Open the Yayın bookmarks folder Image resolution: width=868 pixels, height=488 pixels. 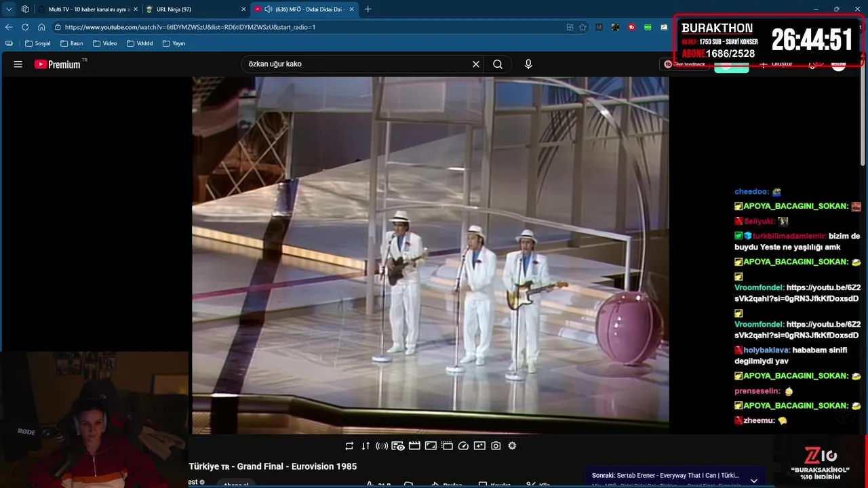174,43
